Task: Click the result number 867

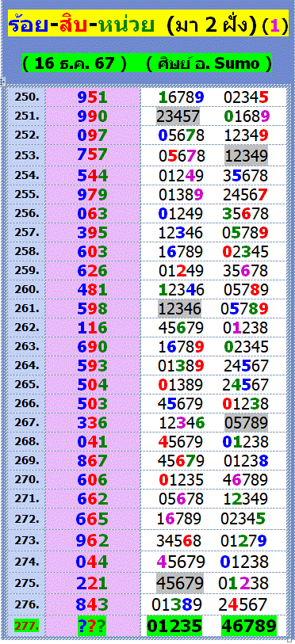Action: tap(93, 461)
